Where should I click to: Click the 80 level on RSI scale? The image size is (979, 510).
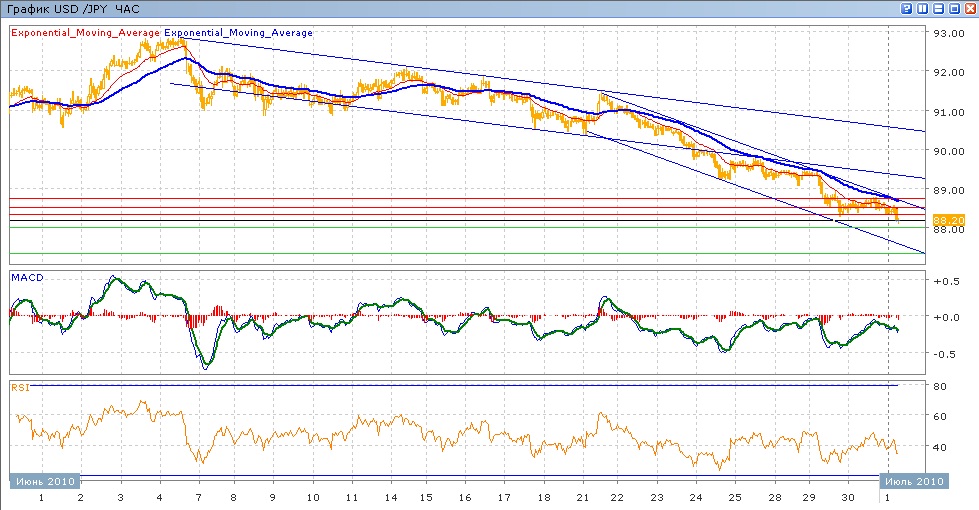pos(941,386)
